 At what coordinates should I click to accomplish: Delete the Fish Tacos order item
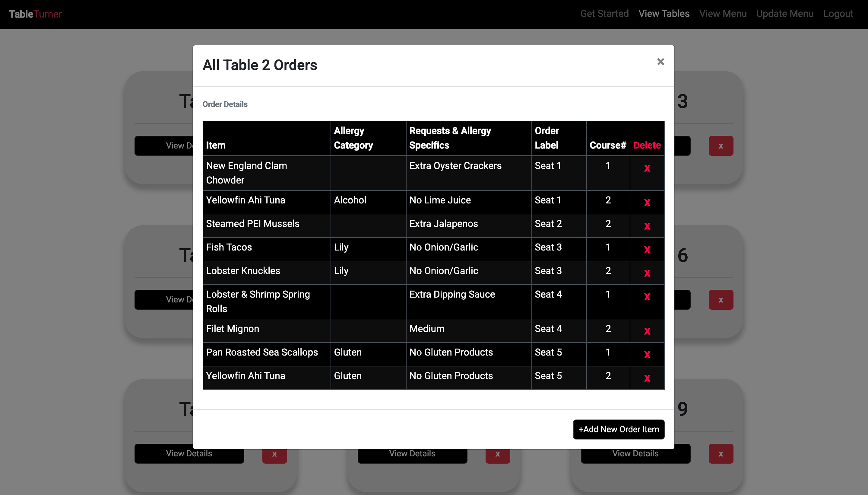[x=647, y=249]
